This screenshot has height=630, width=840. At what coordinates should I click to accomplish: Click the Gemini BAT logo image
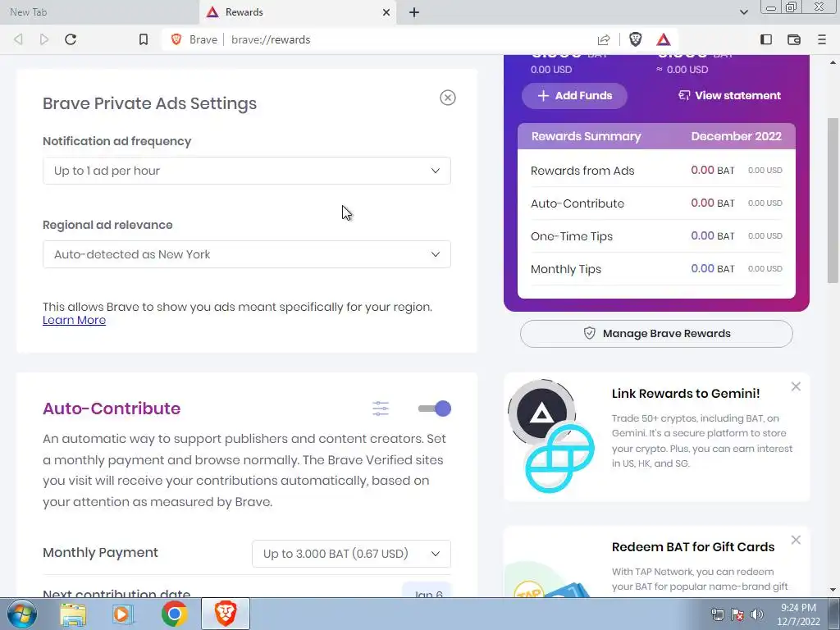551,436
